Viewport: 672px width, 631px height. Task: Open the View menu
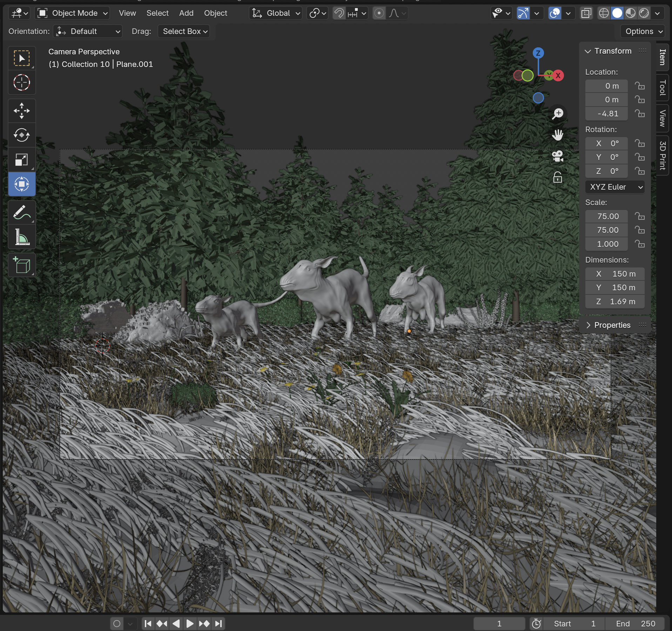(x=127, y=13)
